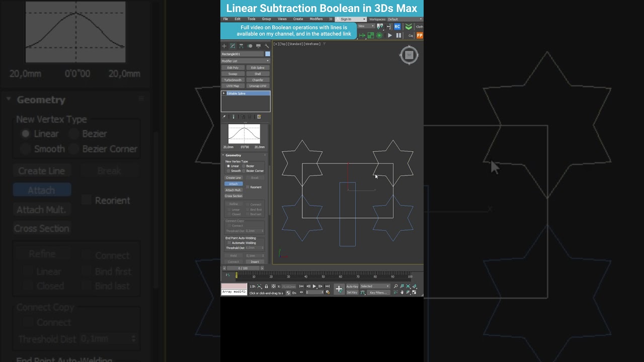Open the Edit menu

tap(237, 19)
